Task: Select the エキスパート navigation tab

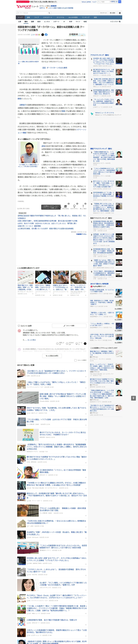Action: pyautogui.click(x=48, y=17)
